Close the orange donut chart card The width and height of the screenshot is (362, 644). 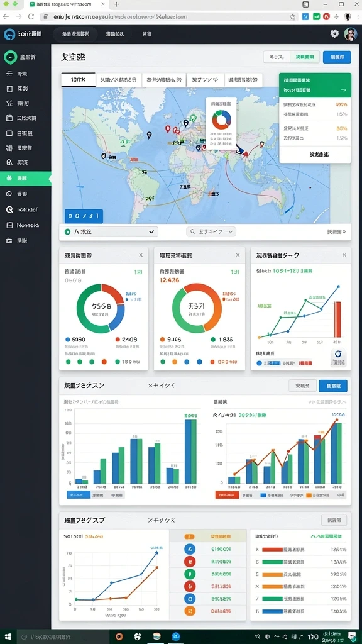(238, 255)
